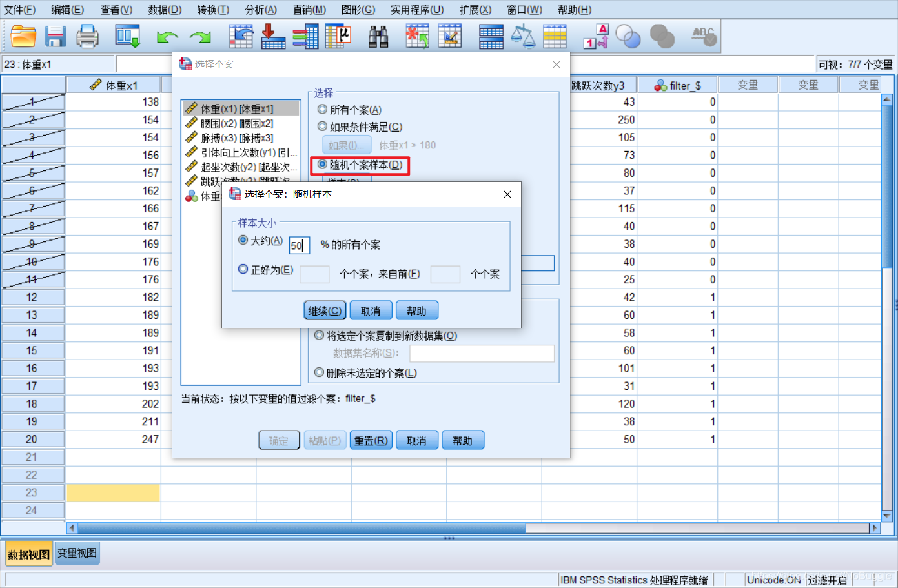The height and width of the screenshot is (588, 898).
Task: Click the Weight cases scales icon
Action: (x=523, y=37)
